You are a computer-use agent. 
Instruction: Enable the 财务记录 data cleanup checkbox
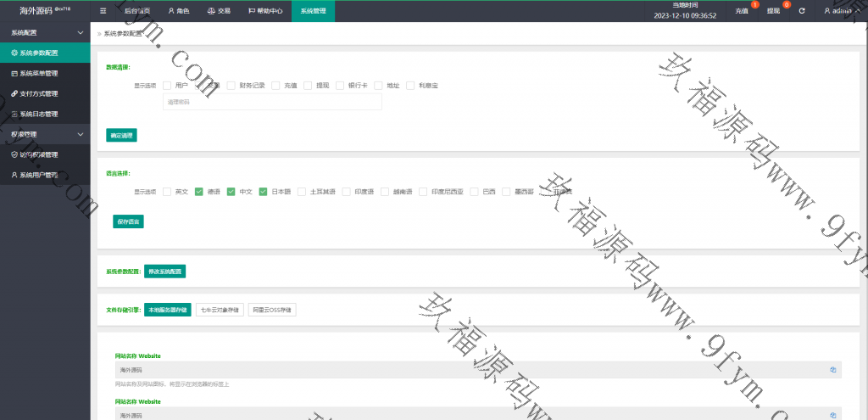tap(231, 86)
